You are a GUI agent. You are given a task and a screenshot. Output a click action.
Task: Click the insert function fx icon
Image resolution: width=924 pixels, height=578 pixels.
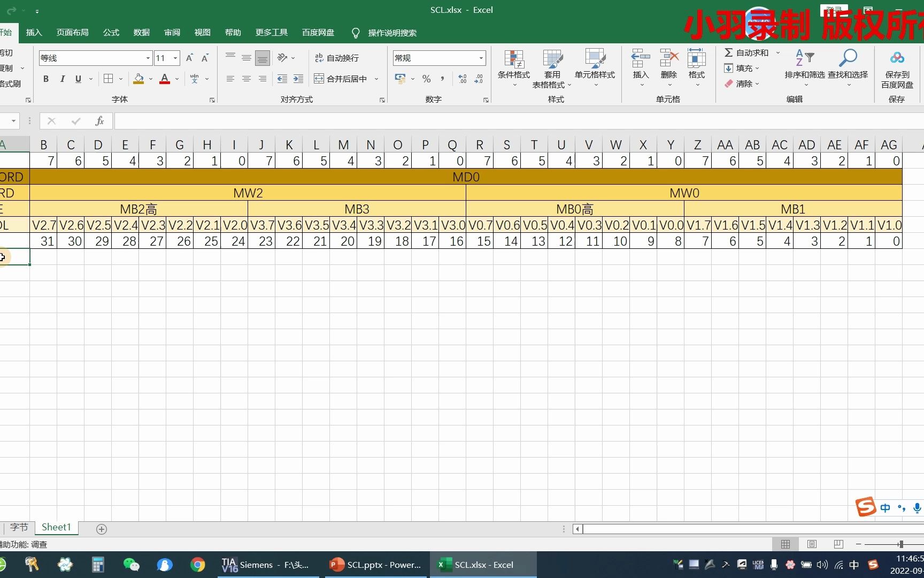[x=99, y=121]
